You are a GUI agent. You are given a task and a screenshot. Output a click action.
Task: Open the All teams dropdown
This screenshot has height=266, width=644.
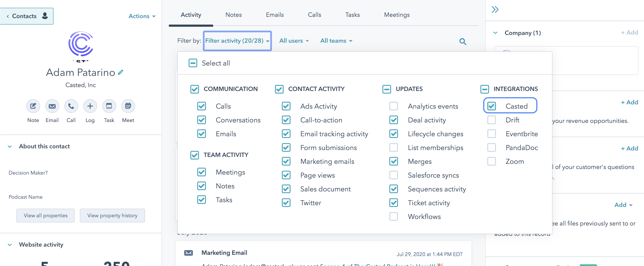336,41
